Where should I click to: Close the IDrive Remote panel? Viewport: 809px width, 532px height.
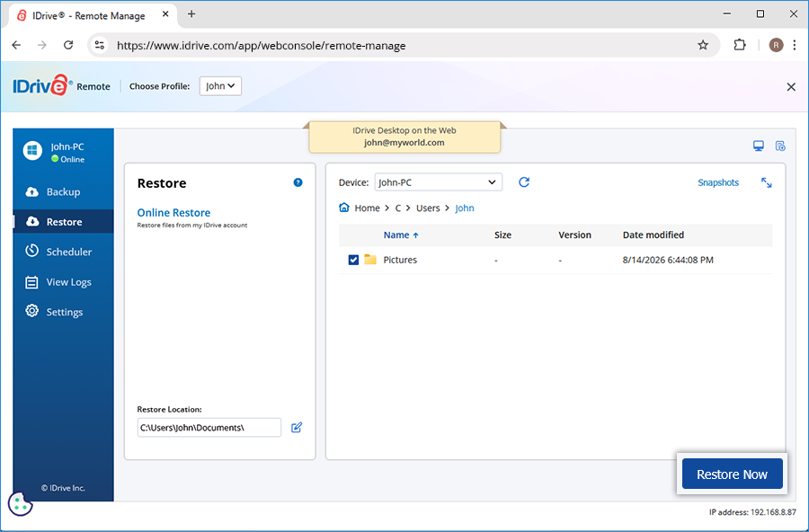(791, 86)
